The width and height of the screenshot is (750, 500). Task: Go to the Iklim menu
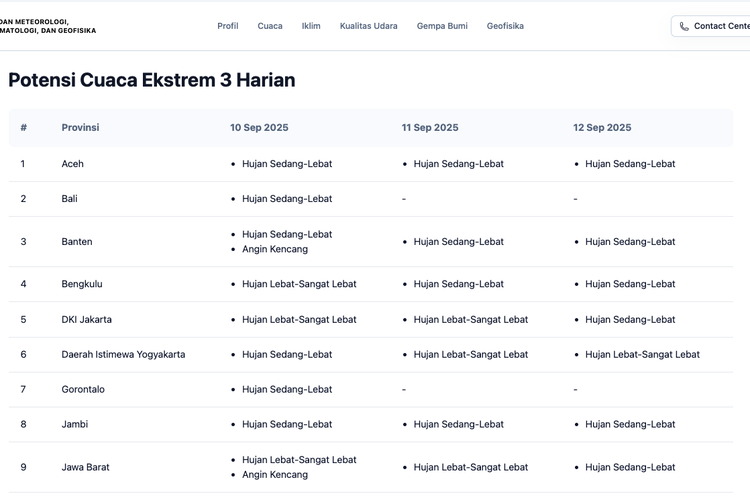(x=311, y=26)
